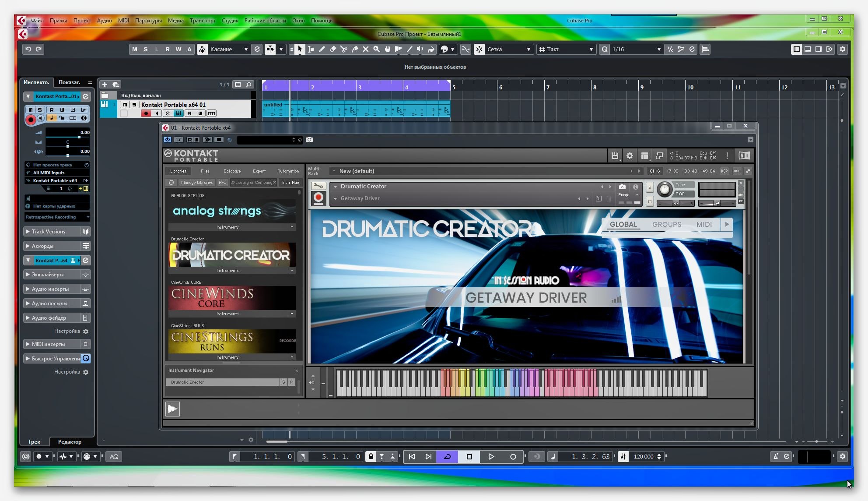Add a track with plus button

click(x=105, y=84)
